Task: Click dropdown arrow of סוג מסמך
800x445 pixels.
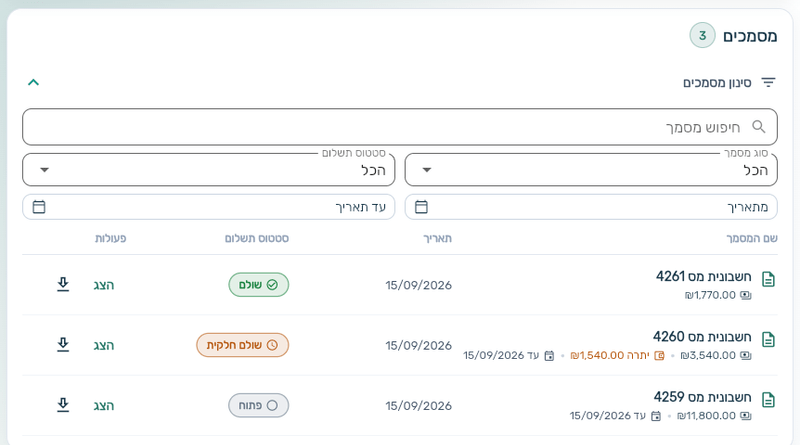Action: tap(427, 170)
